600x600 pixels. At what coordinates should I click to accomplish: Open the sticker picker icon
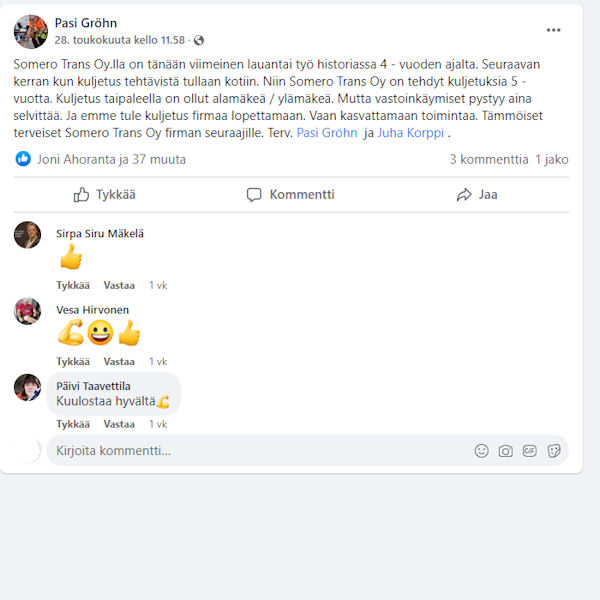554,451
